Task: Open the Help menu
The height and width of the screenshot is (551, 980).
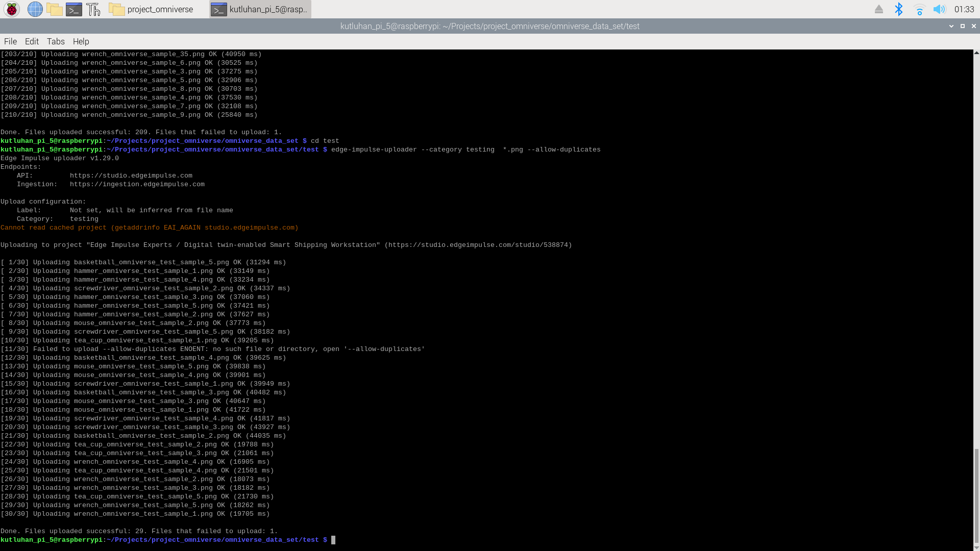Action: click(x=81, y=41)
